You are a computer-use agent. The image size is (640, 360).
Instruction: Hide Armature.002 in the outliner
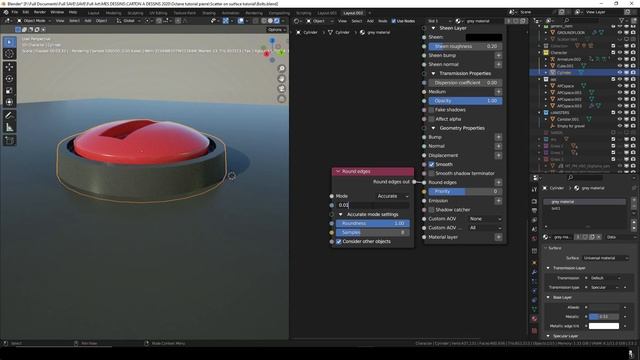[x=620, y=59]
